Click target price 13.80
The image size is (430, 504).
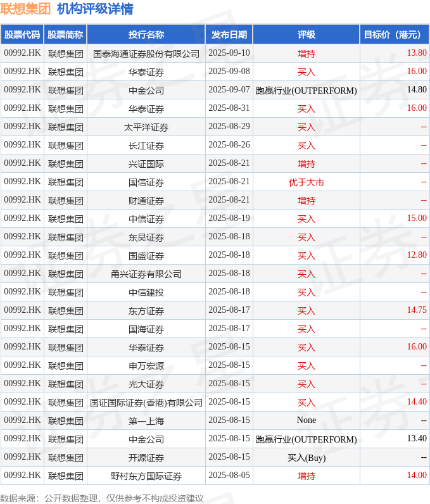click(417, 53)
